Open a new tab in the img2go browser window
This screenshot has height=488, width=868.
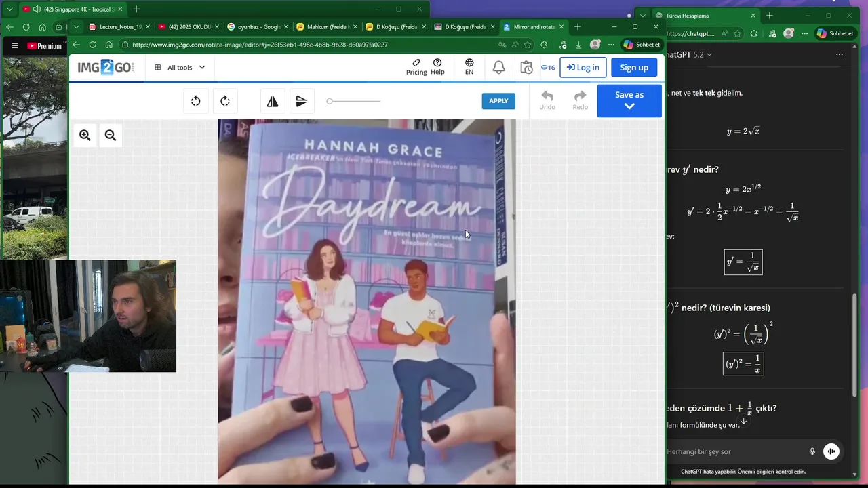578,27
